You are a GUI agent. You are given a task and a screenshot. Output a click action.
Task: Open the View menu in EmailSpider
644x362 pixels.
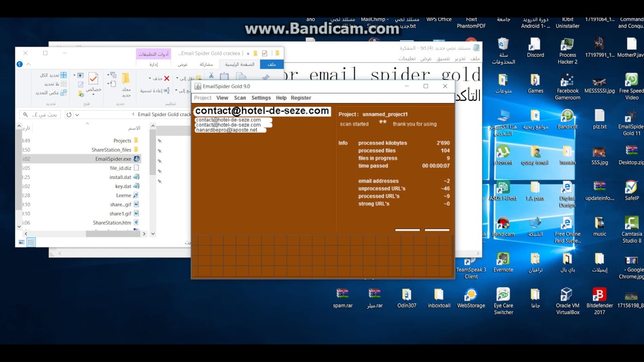click(222, 98)
